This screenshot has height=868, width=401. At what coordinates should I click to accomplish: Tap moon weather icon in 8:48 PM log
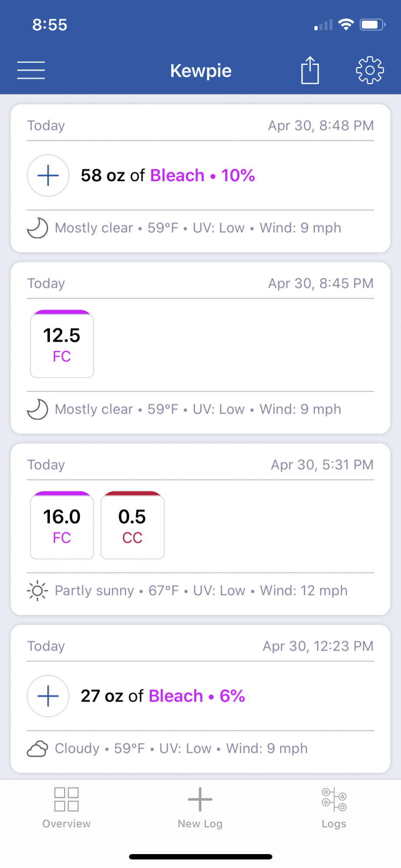coord(37,228)
